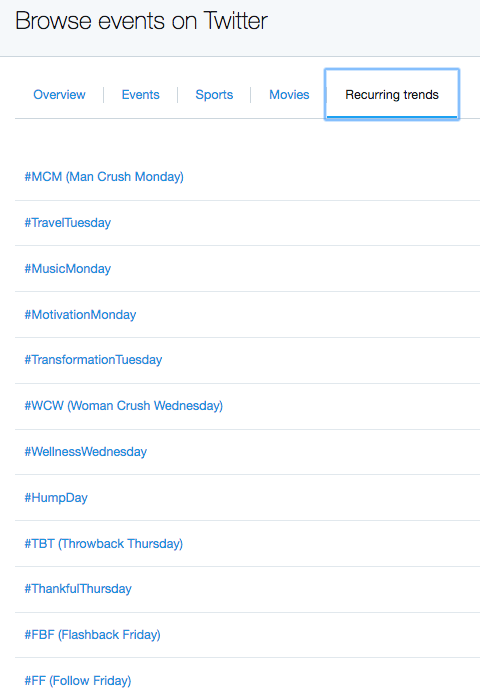Viewport: 480px width, 696px height.
Task: Select the #MotivationMonday hashtag
Action: click(80, 315)
